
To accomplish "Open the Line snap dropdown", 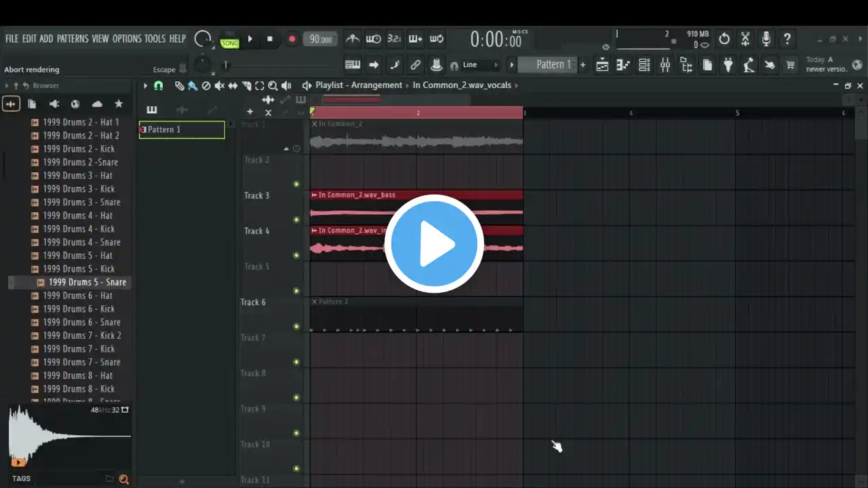I will pos(481,65).
